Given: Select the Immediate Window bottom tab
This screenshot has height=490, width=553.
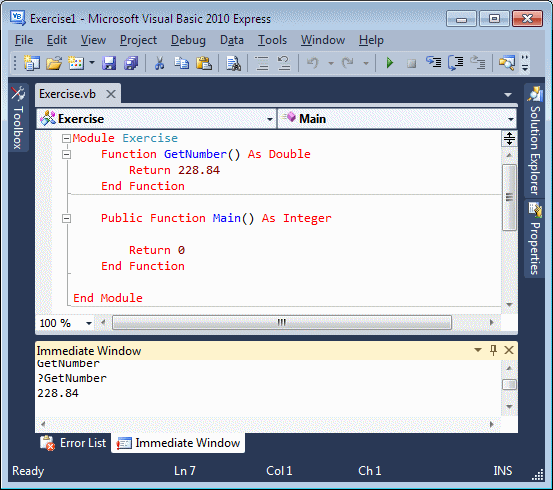Looking at the screenshot, I should click(178, 443).
